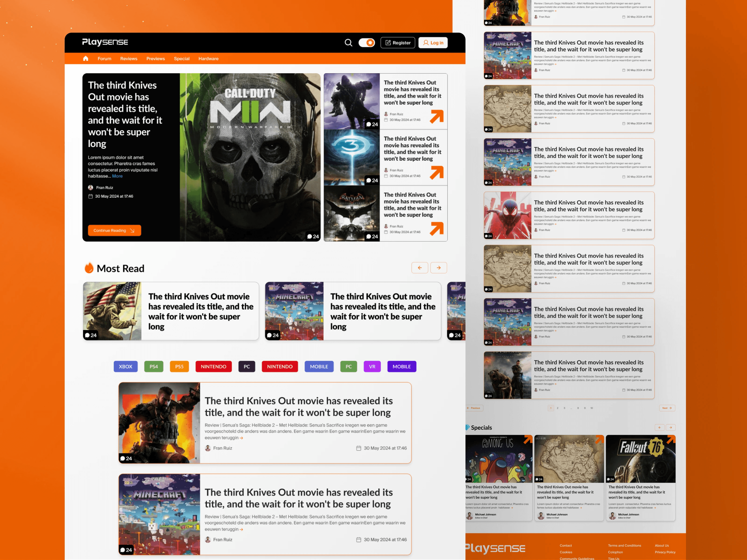Click the orange arrow on Among Us card
The width and height of the screenshot is (747, 560).
(528, 440)
